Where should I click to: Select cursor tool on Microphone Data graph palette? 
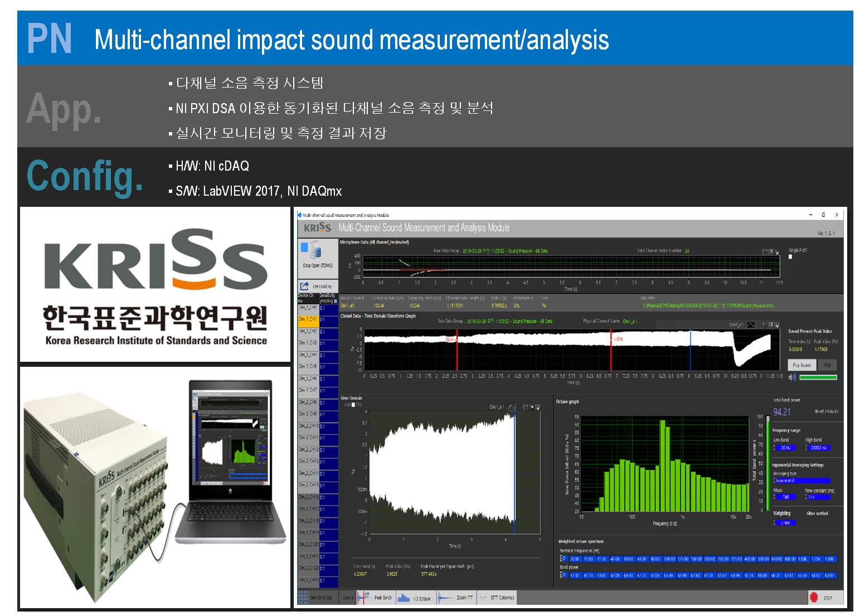765,252
